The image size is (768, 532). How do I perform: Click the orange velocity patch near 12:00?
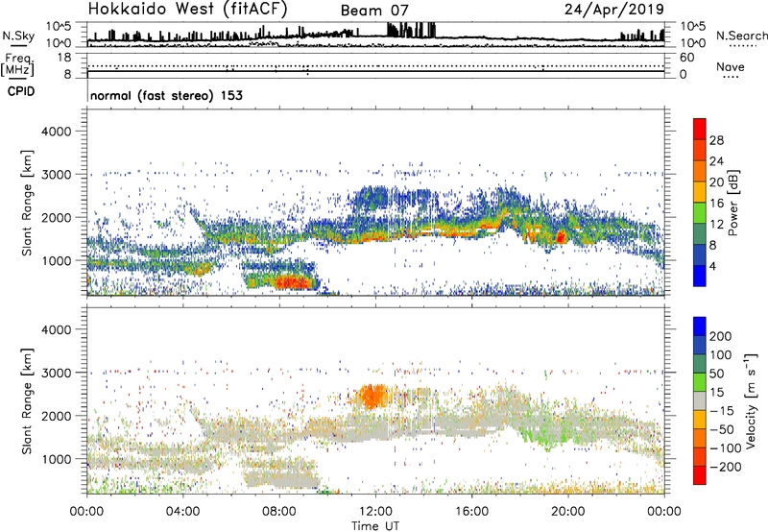click(372, 396)
